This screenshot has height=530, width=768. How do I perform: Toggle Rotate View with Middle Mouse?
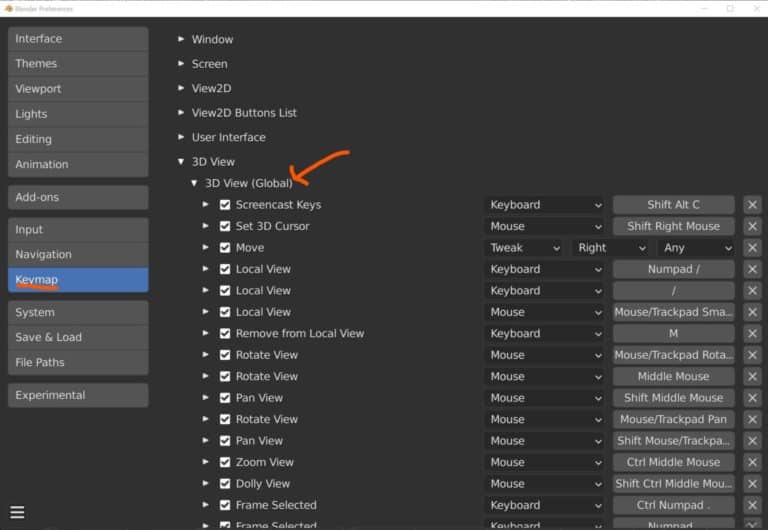pos(225,377)
